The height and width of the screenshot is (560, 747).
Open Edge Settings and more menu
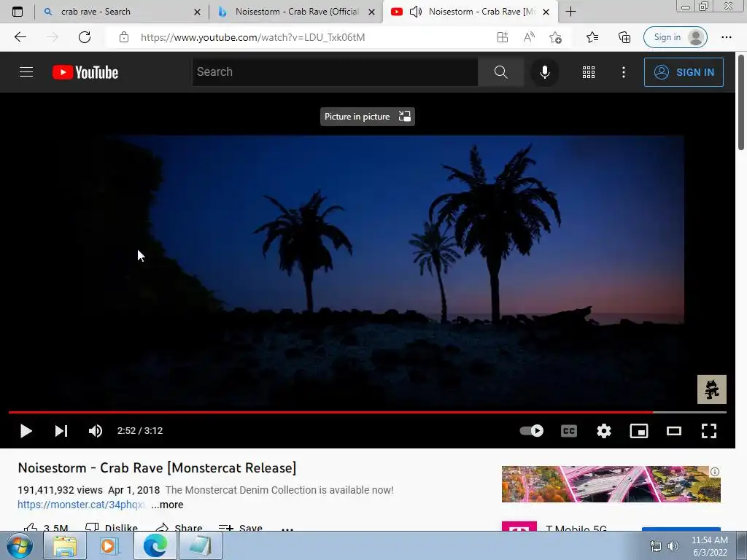tap(726, 37)
